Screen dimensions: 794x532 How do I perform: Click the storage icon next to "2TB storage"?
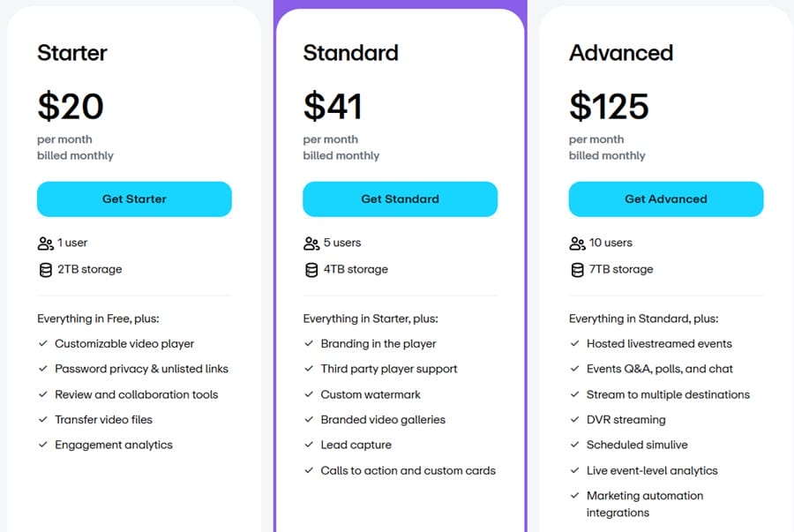pyautogui.click(x=44, y=269)
